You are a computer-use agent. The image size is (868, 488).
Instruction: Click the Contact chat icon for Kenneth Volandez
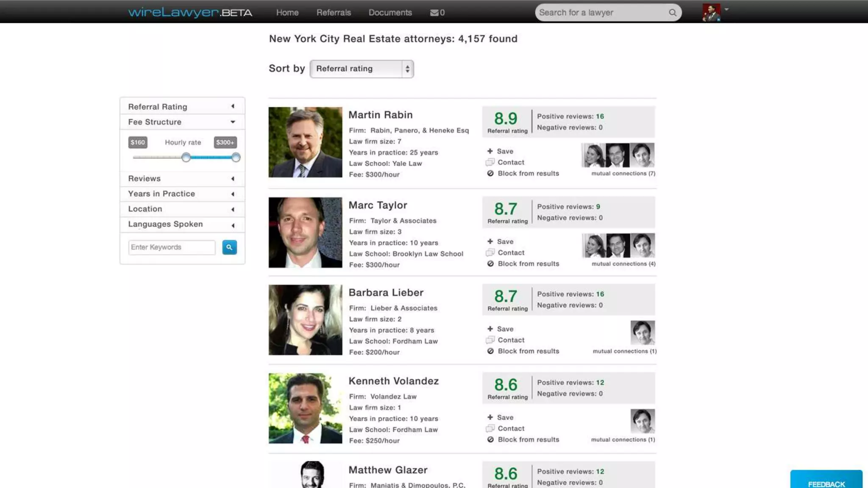click(x=490, y=428)
